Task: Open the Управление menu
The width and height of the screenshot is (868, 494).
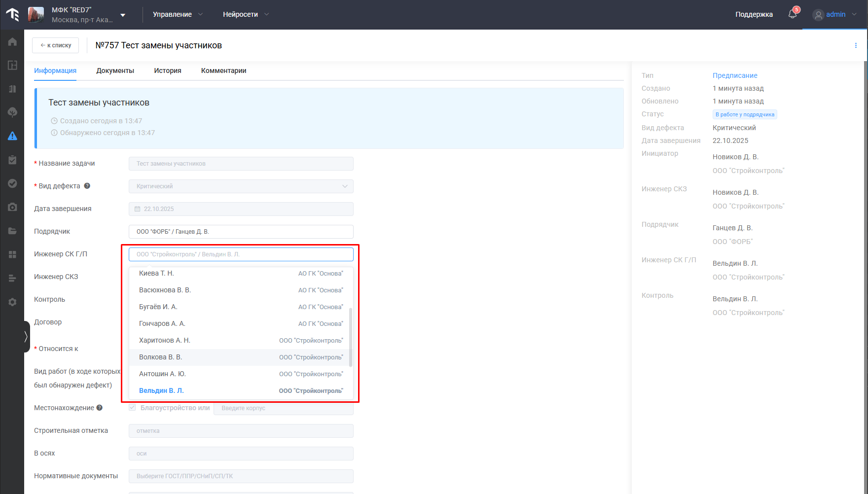Action: [x=178, y=14]
